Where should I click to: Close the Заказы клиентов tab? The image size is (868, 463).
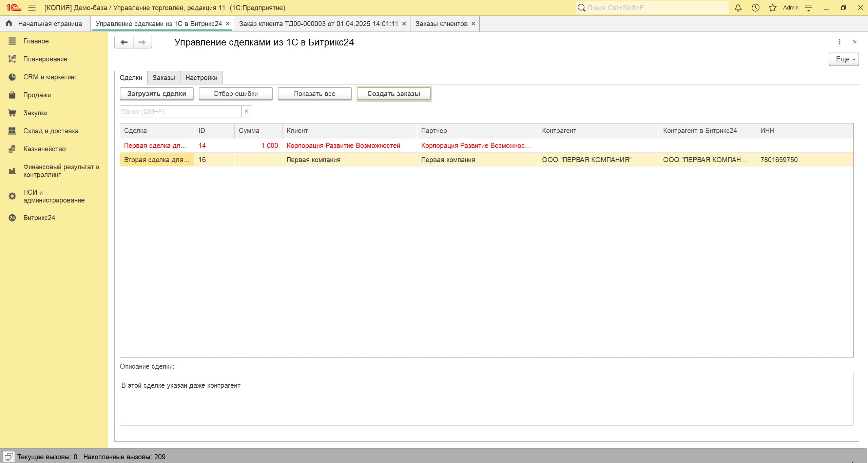tap(473, 24)
